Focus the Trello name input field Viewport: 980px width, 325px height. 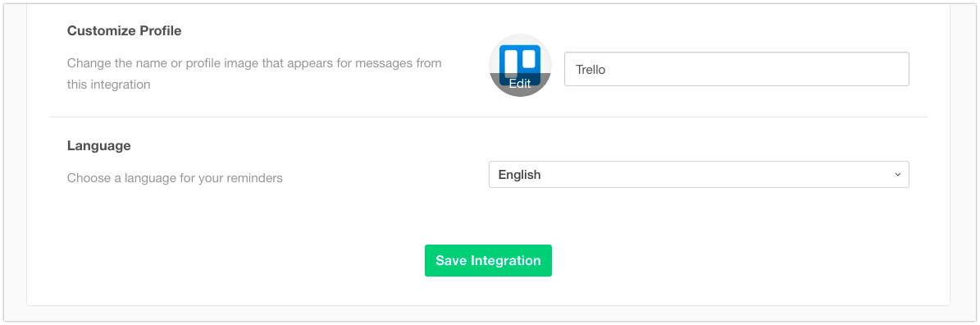pos(736,69)
